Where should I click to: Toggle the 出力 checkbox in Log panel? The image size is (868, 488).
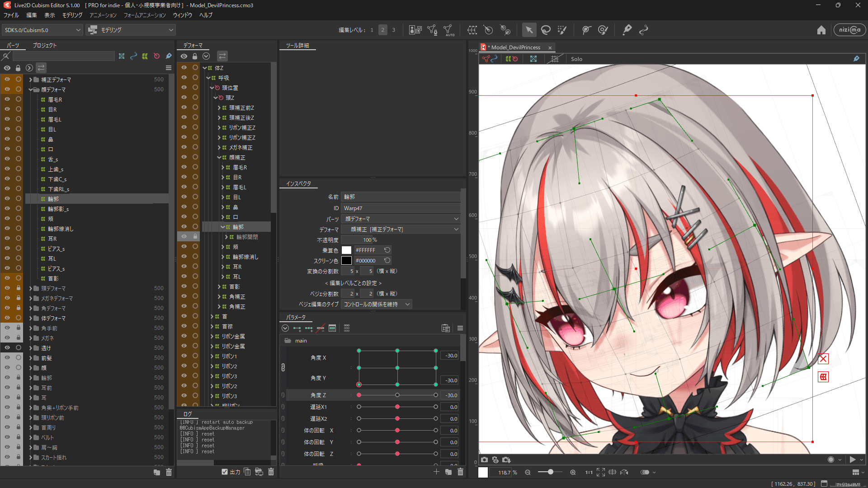[x=225, y=472]
